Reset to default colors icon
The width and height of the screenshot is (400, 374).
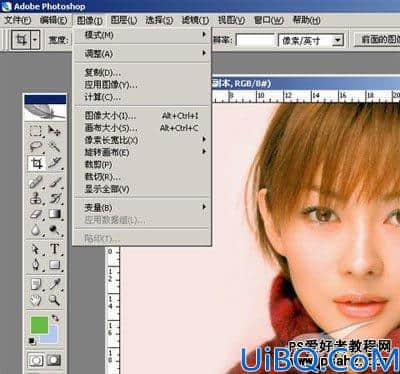[x=32, y=341]
